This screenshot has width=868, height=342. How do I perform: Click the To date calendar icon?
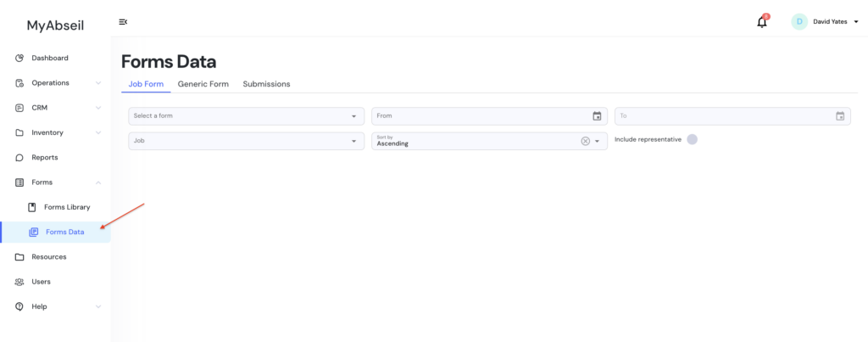(840, 116)
